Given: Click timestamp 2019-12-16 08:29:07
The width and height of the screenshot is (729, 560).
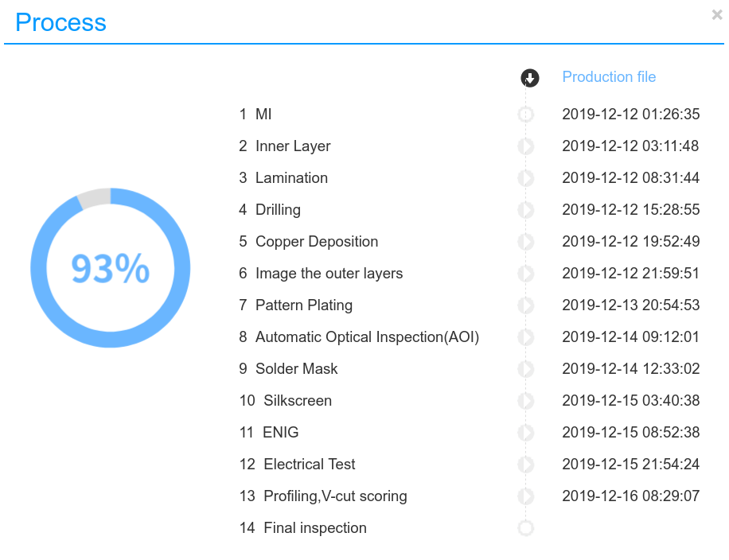Looking at the screenshot, I should (x=631, y=496).
